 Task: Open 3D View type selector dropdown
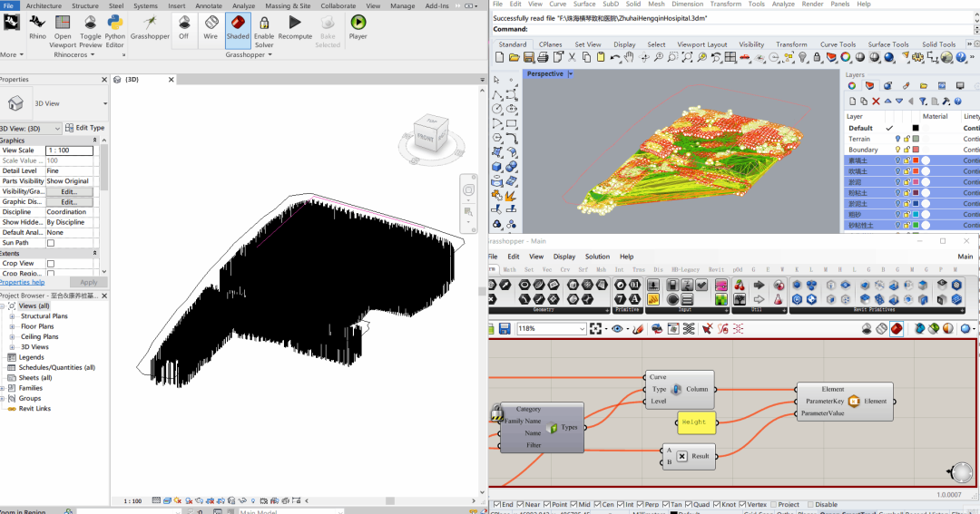click(105, 103)
